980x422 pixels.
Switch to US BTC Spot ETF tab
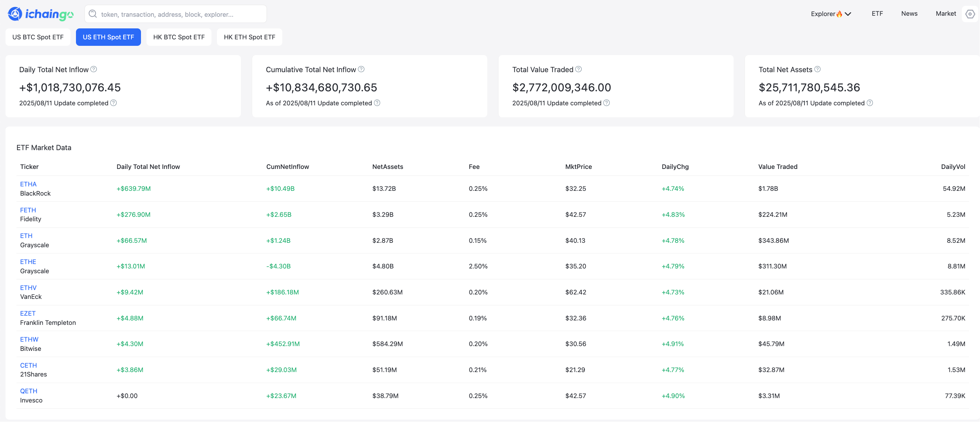coord(38,37)
